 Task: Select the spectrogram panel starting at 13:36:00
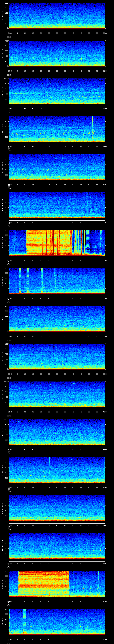[x=57, y=281]
